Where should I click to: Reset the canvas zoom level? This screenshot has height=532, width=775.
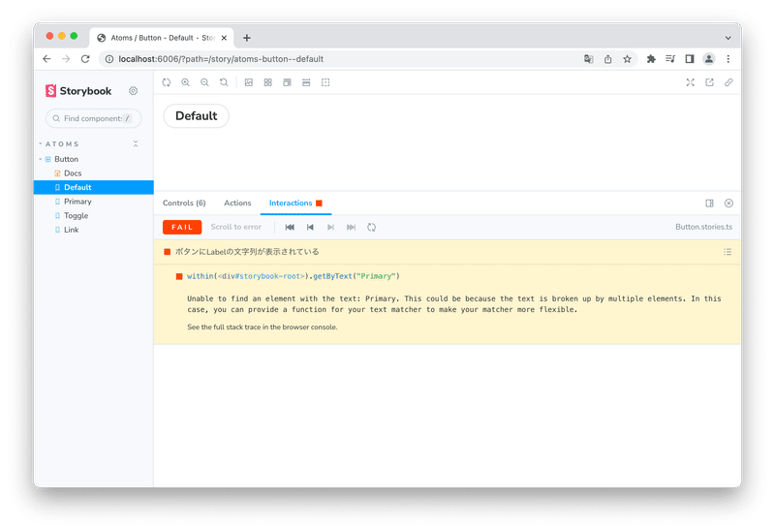coord(224,82)
